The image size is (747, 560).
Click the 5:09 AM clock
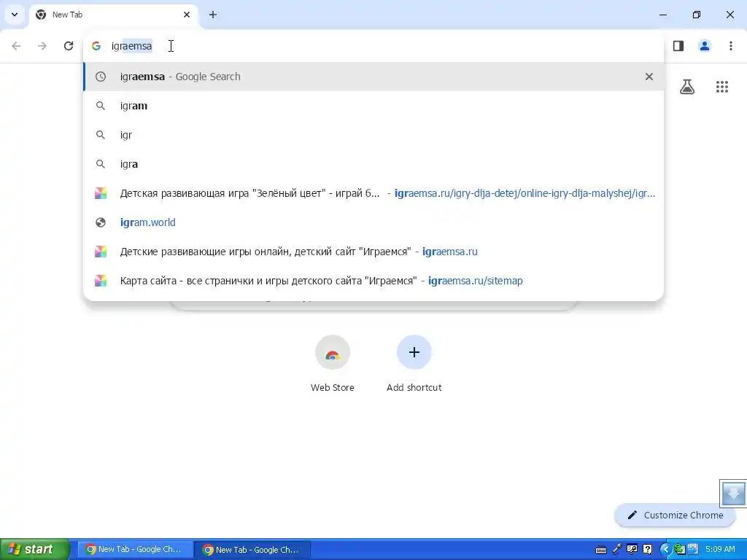click(720, 549)
